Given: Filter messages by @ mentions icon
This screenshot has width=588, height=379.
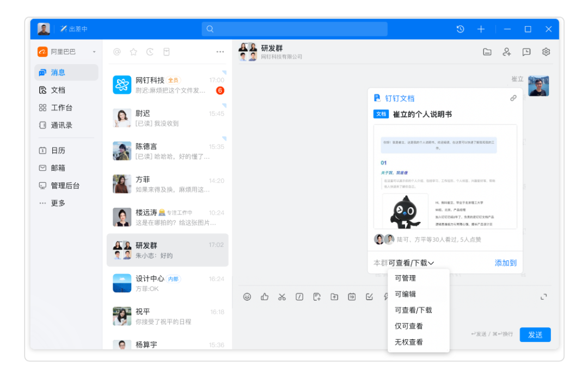Looking at the screenshot, I should pos(117,52).
